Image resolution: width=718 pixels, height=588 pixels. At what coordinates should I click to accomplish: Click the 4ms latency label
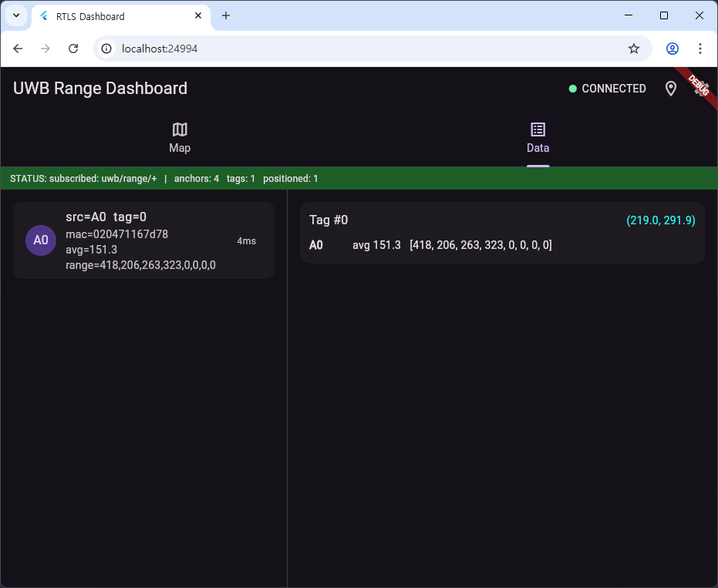click(x=246, y=240)
